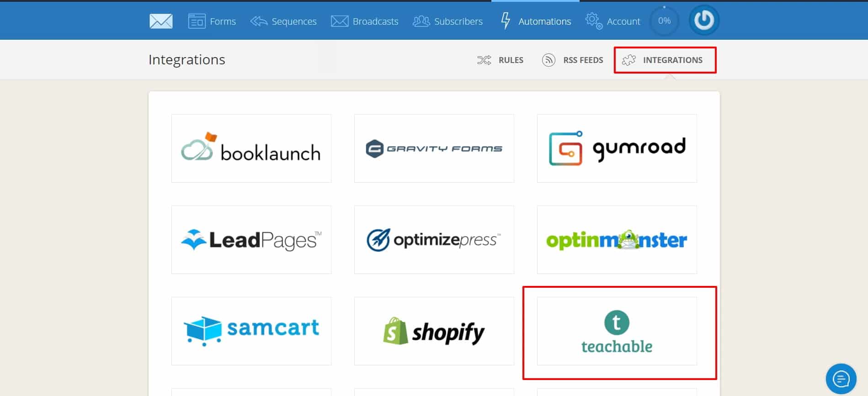The image size is (868, 396).
Task: Select the teachable integration card
Action: coord(617,331)
